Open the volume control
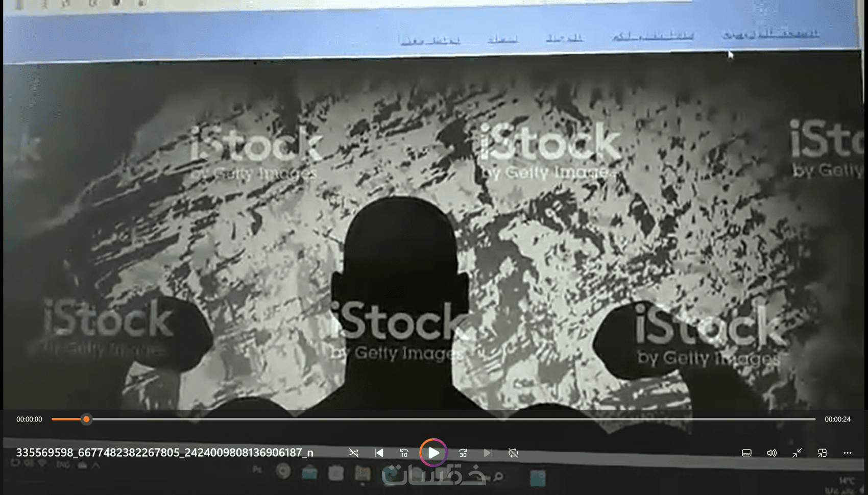Viewport: 868px width, 495px height. (771, 453)
